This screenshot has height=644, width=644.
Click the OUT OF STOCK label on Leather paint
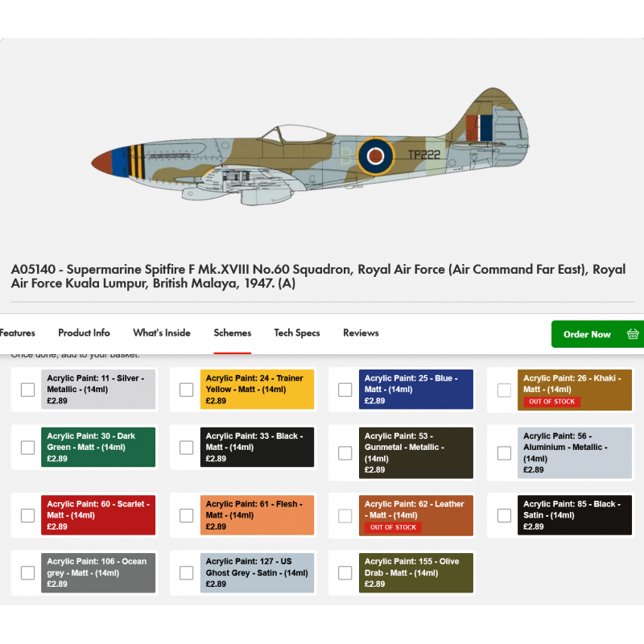[x=393, y=527]
